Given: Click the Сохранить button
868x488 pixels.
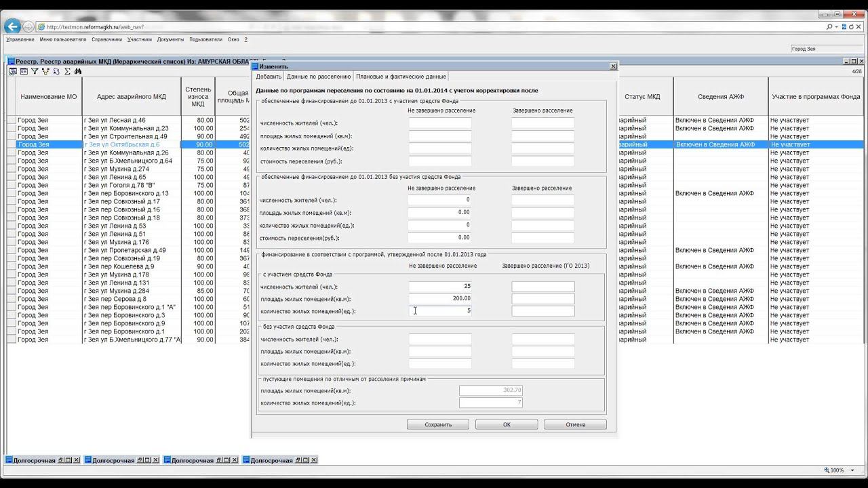Looking at the screenshot, I should 438,424.
